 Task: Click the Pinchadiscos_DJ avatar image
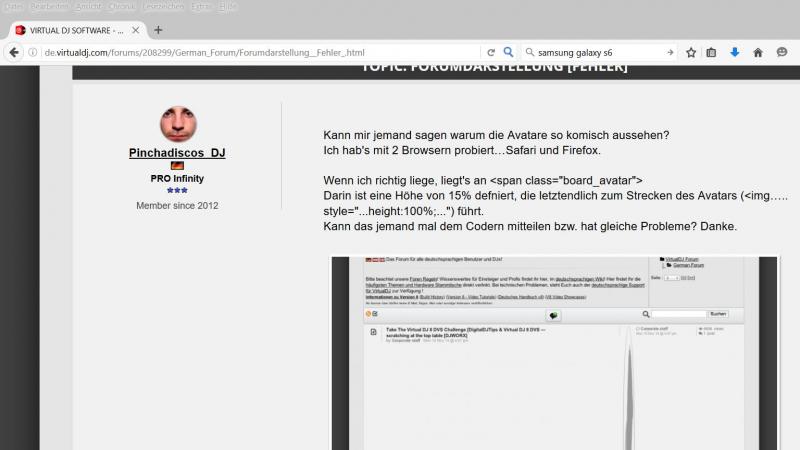[x=178, y=124]
